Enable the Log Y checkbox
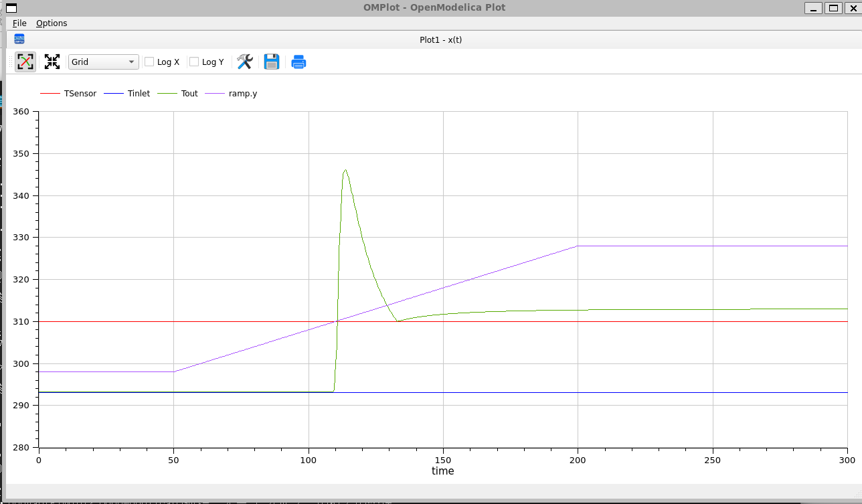The height and width of the screenshot is (504, 862). pyautogui.click(x=194, y=62)
